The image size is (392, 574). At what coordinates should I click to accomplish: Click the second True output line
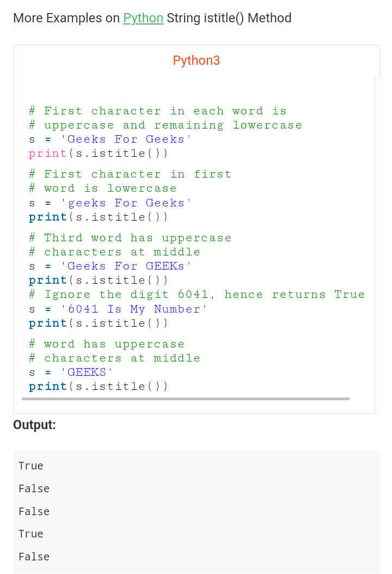pos(30,534)
